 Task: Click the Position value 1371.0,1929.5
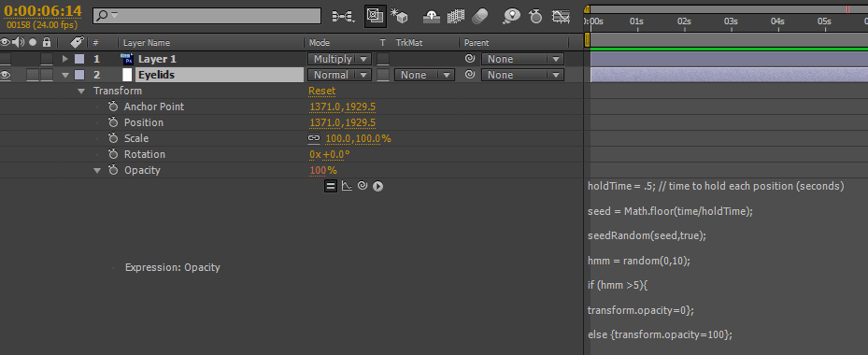coord(343,122)
